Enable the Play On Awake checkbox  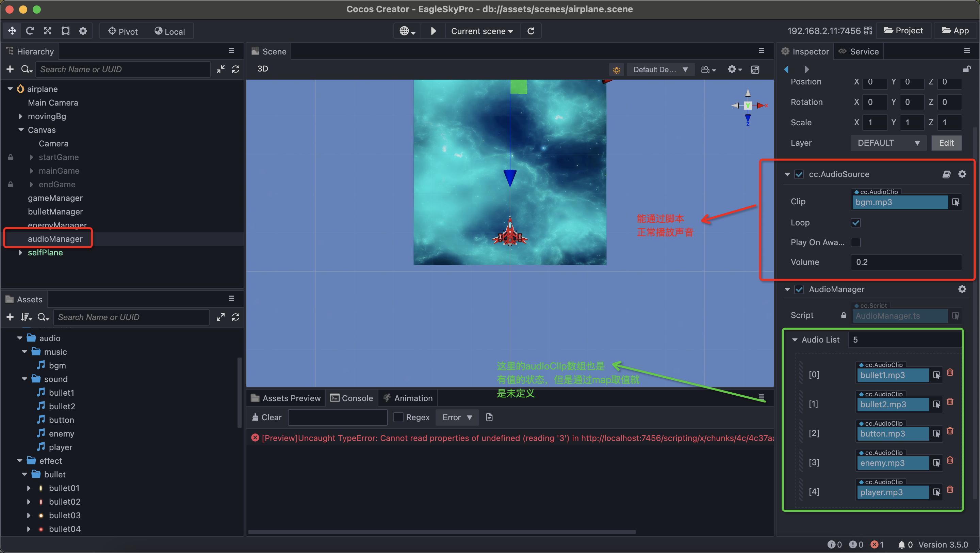click(x=855, y=242)
